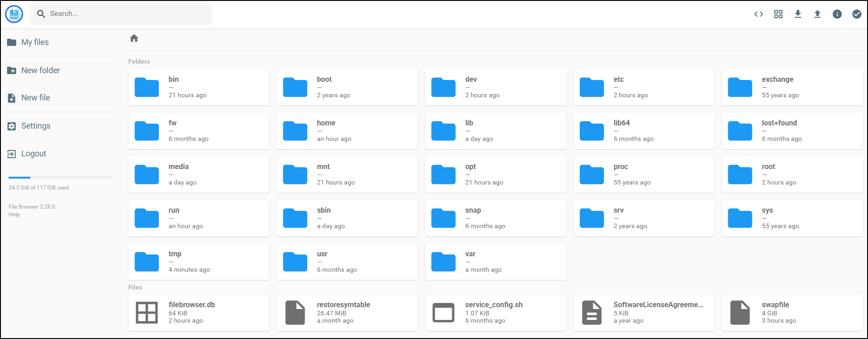Toggle the shell command icon
The image size is (868, 339).
758,14
